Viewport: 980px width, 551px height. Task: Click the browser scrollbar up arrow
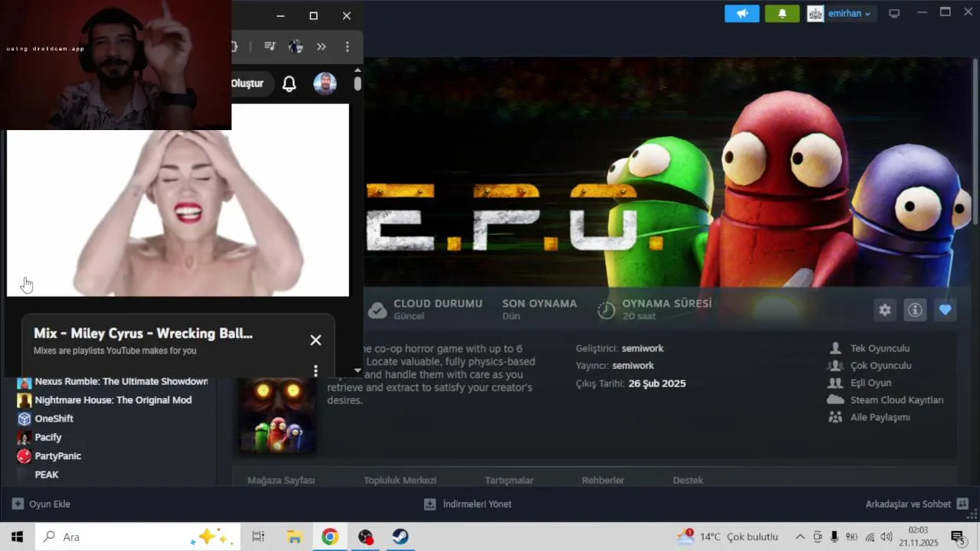click(358, 70)
